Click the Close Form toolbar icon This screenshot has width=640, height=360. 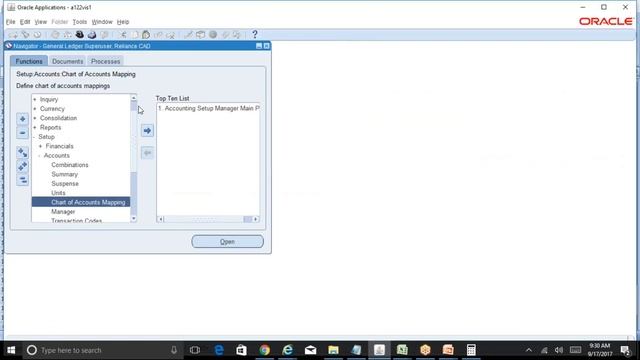[x=104, y=35]
